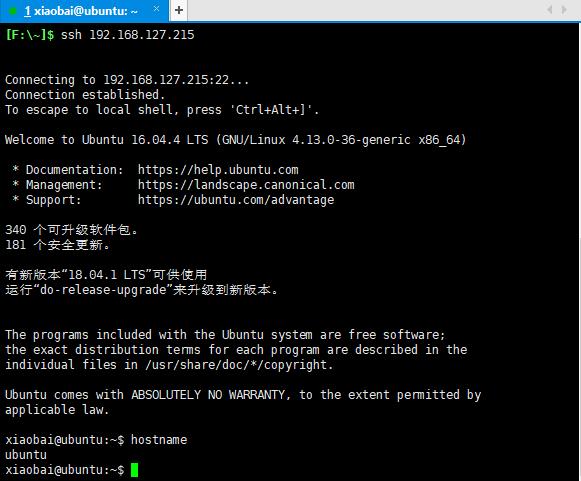Open the https://landscape.canonical.com link
581x481 pixels.
[x=246, y=185]
